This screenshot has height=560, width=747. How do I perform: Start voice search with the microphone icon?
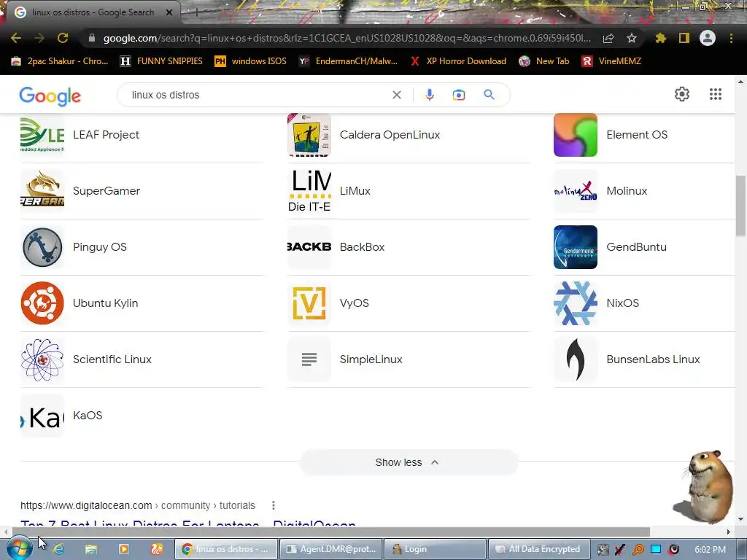(429, 95)
